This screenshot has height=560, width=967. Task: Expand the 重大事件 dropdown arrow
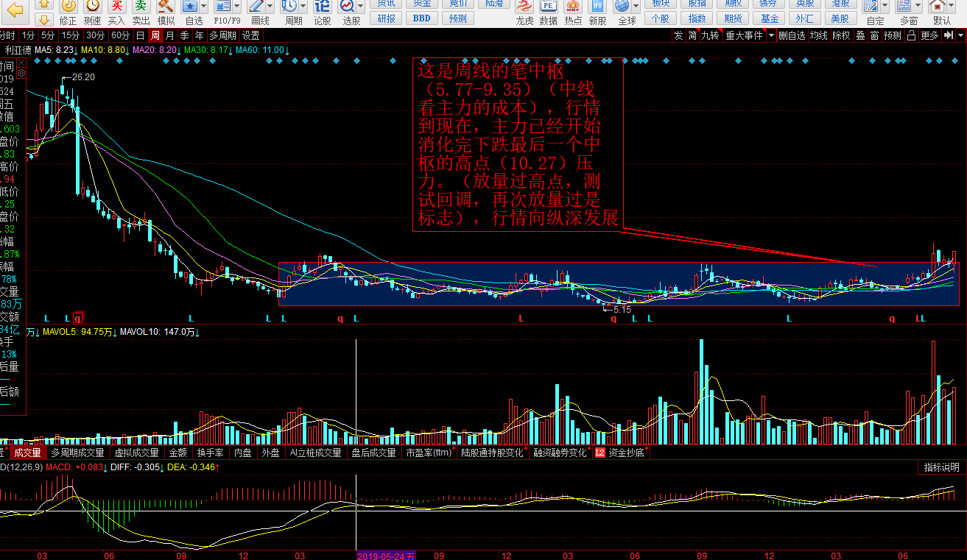[x=771, y=35]
